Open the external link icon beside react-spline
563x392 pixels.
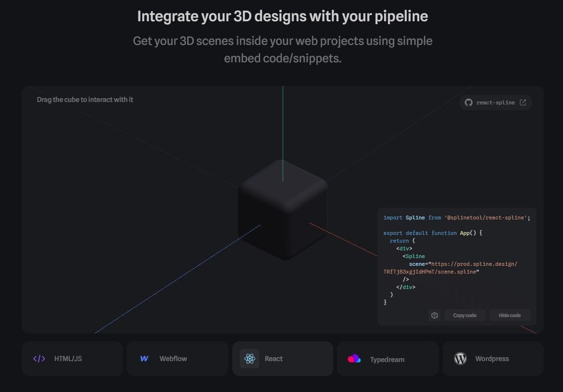[x=523, y=102]
